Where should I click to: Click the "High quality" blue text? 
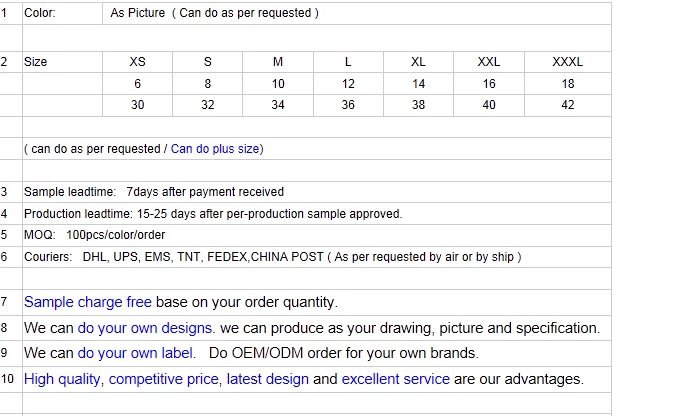coord(62,379)
